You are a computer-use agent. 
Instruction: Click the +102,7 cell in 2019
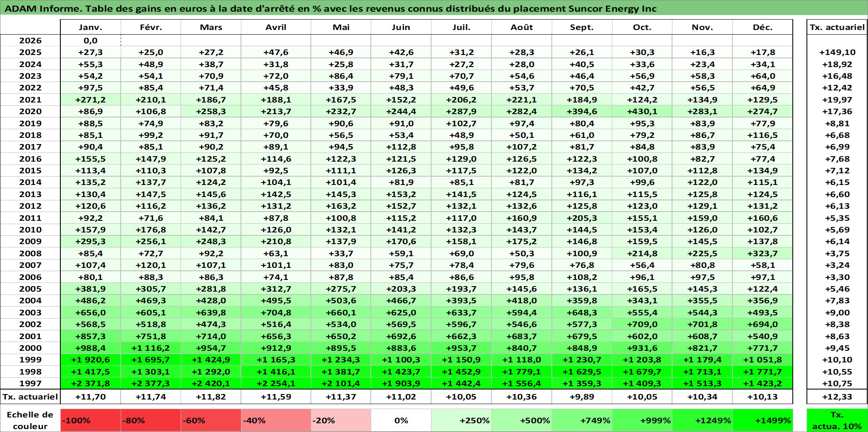click(x=461, y=123)
